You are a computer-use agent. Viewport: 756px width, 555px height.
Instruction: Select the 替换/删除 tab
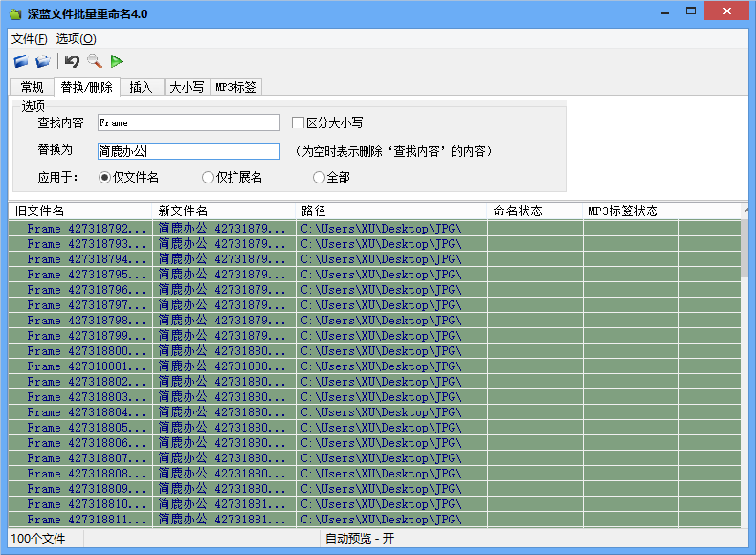pyautogui.click(x=87, y=87)
